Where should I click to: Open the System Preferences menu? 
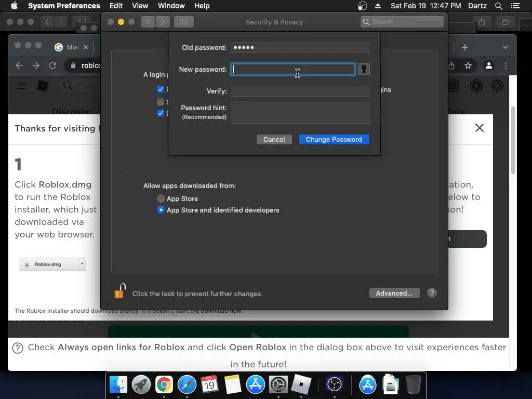pos(64,6)
